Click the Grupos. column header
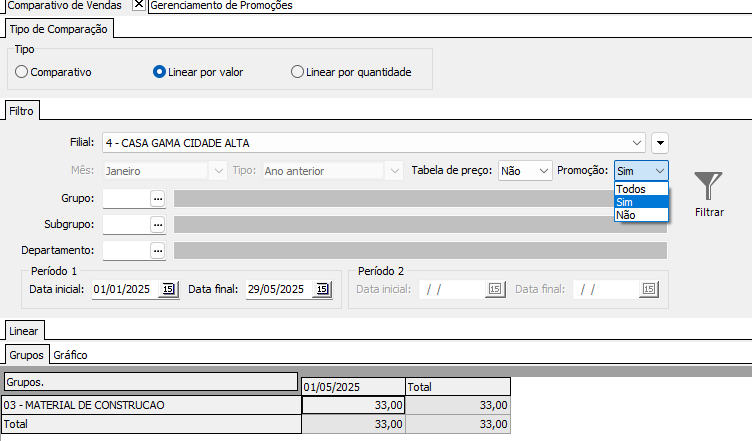The image size is (752, 441). click(150, 382)
